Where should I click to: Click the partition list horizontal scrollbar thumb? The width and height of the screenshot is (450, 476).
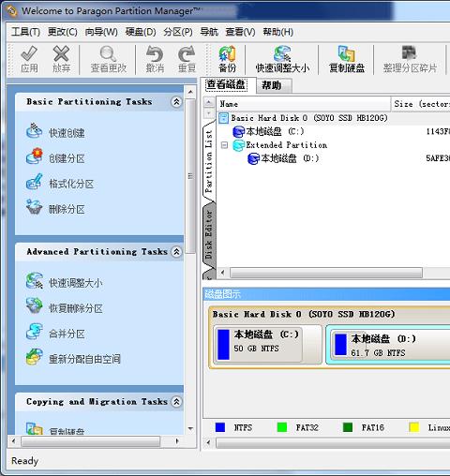326,273
